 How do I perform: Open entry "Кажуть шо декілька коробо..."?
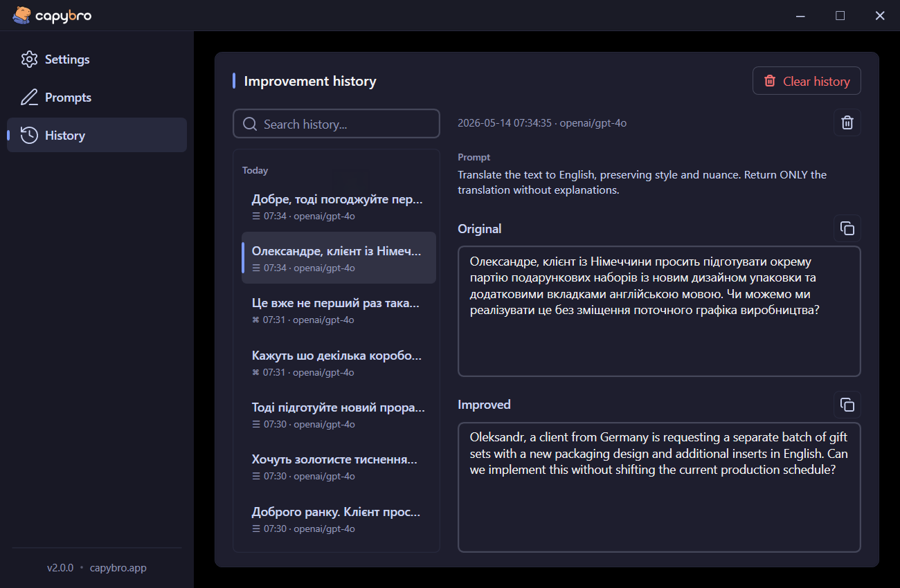click(x=339, y=362)
